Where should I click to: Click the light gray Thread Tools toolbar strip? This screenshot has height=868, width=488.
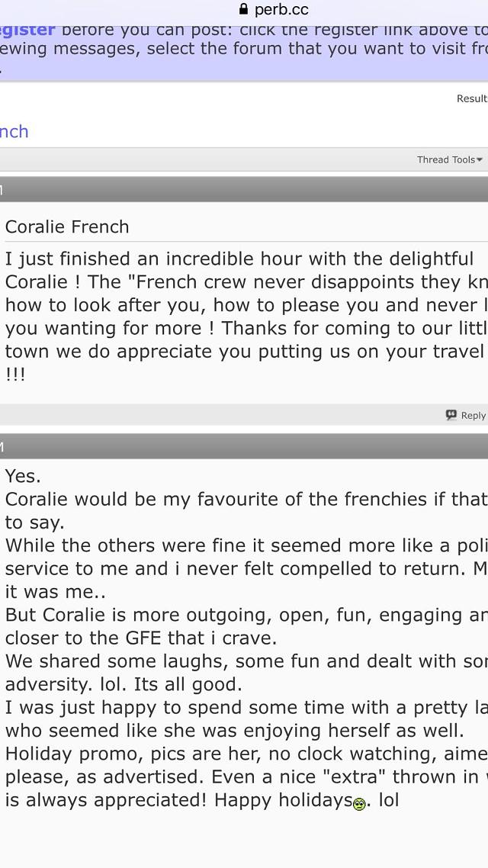click(x=244, y=159)
